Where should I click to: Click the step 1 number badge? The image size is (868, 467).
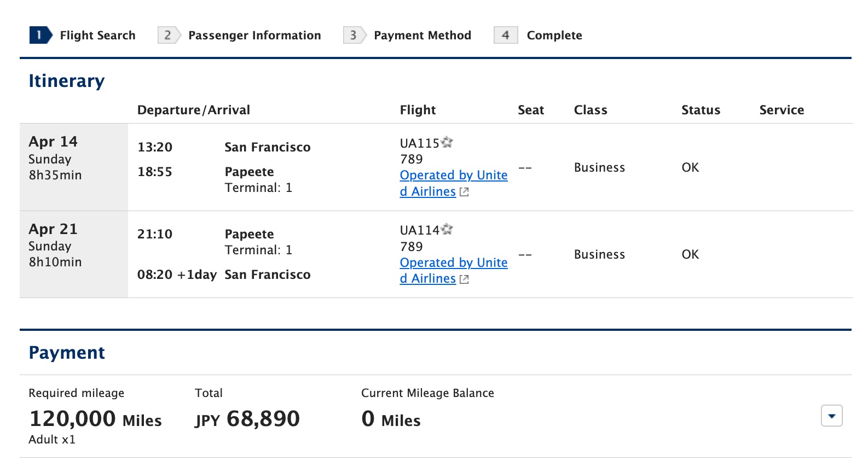point(40,35)
